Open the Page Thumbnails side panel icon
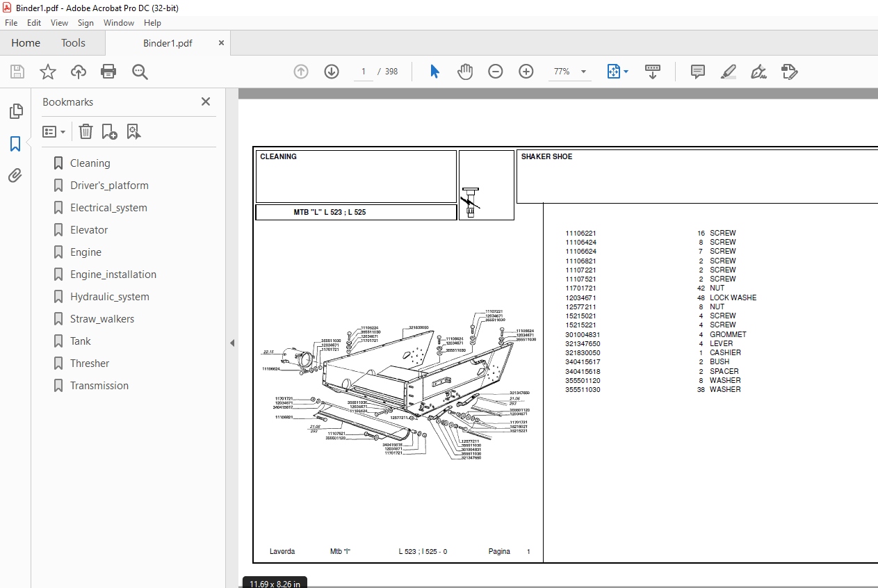This screenshot has height=588, width=878. (x=15, y=111)
